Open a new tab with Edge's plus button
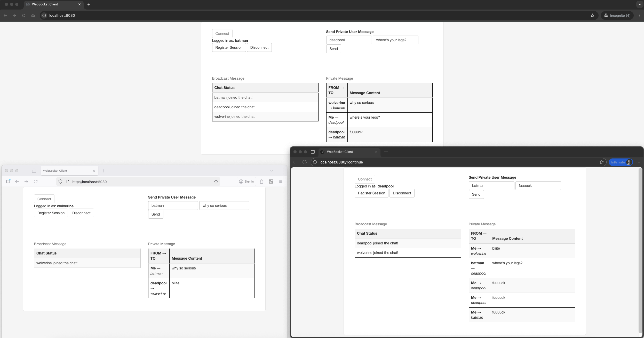 pyautogui.click(x=386, y=152)
